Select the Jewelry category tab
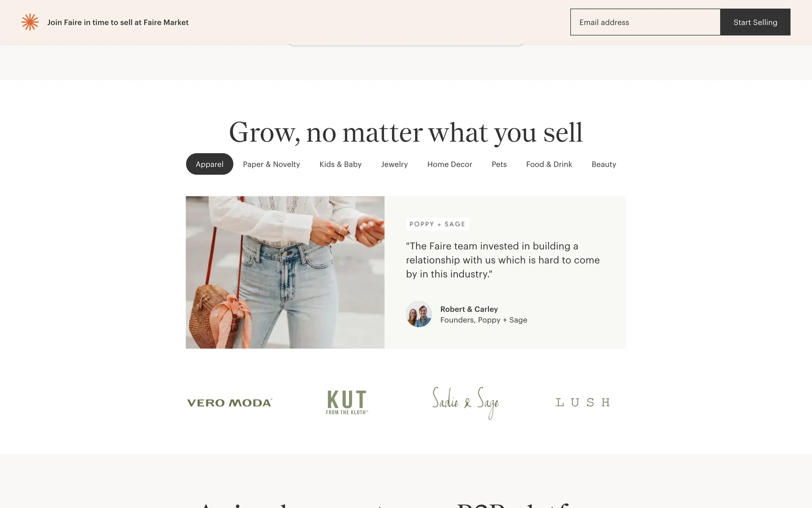812x508 pixels. 394,164
